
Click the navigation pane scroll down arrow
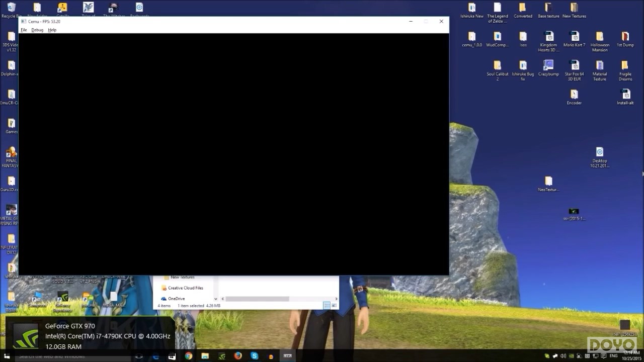(x=216, y=299)
